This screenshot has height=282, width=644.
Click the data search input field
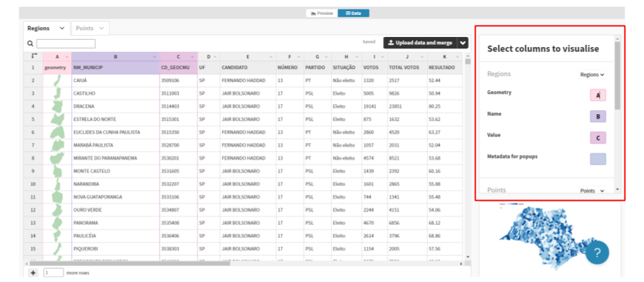[66, 44]
